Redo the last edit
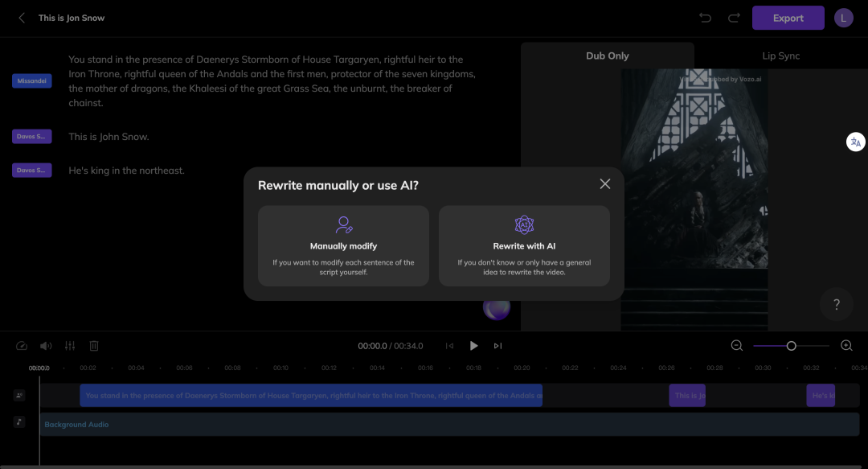Viewport: 868px width, 469px height. click(734, 18)
